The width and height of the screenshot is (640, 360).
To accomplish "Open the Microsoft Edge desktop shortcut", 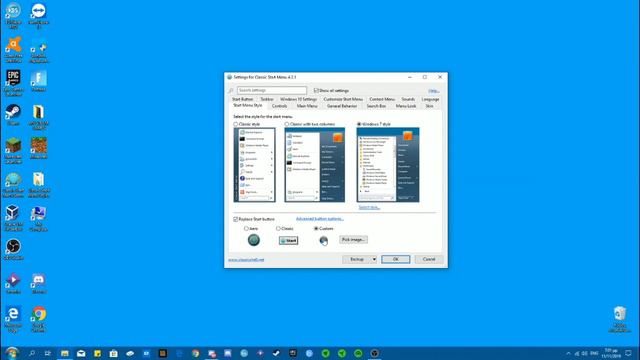I will (13, 319).
